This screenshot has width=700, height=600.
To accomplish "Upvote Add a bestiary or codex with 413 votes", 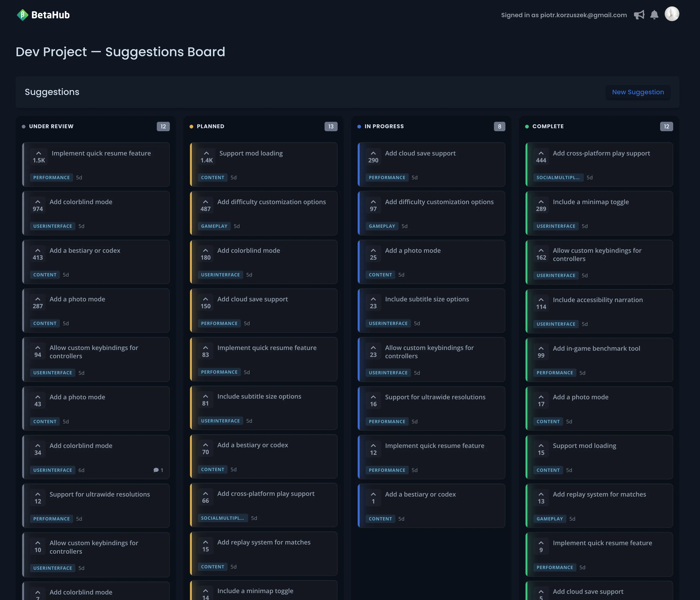I will tap(38, 250).
